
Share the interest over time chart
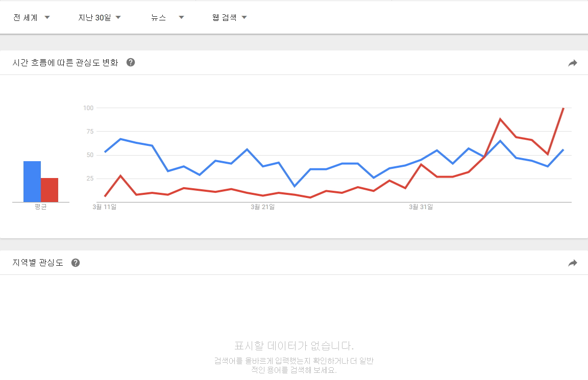tap(573, 63)
